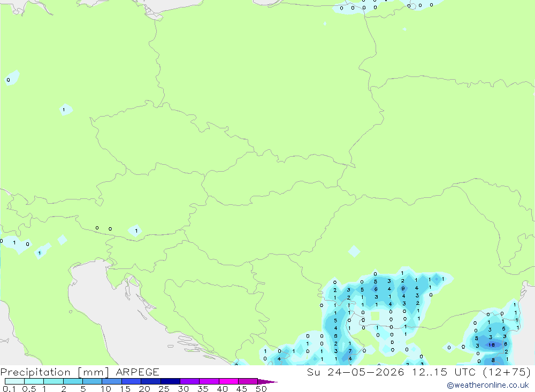Click the '(12+75)' forecast offset text
The width and height of the screenshot is (535, 392).
(x=507, y=372)
